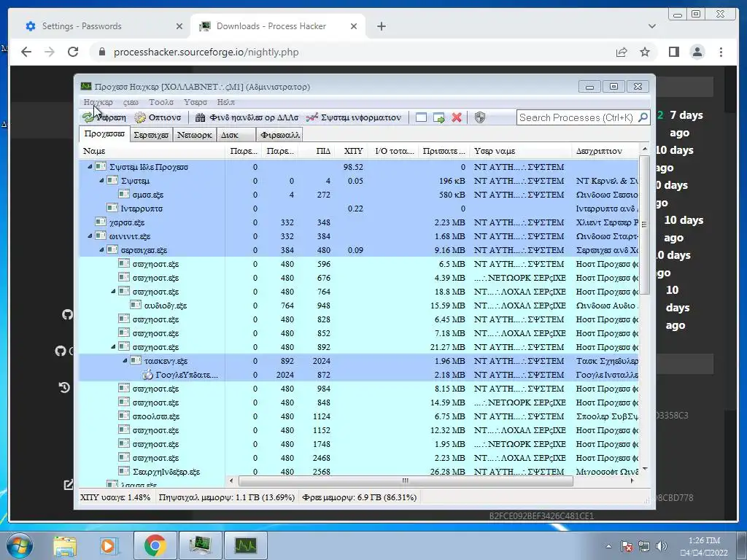Open Windows Media Player taskbar icon
The width and height of the screenshot is (747, 560).
click(109, 545)
